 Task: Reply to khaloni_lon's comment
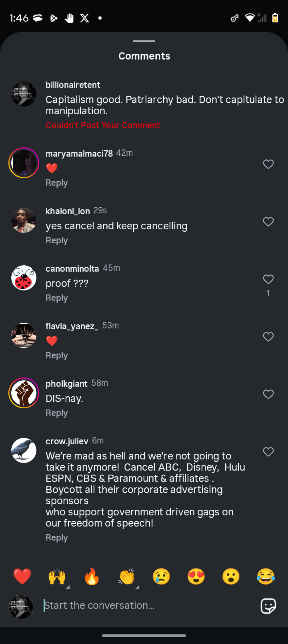coord(57,241)
